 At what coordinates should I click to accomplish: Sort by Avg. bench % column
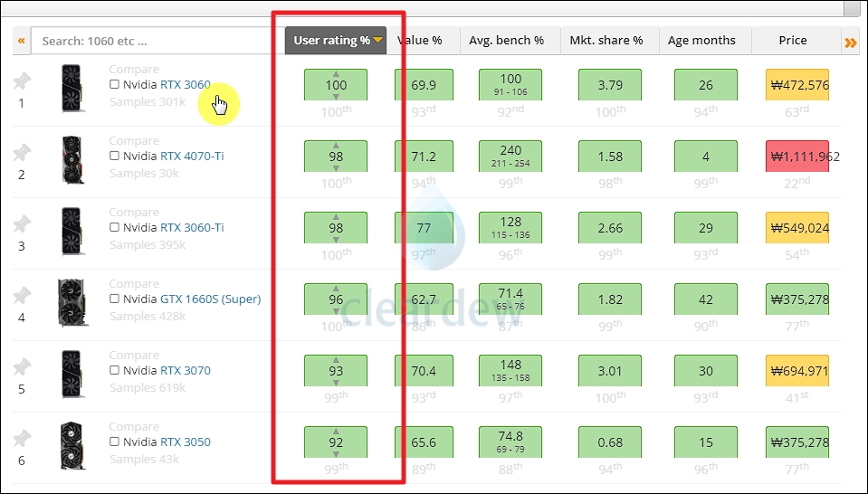pyautogui.click(x=510, y=41)
